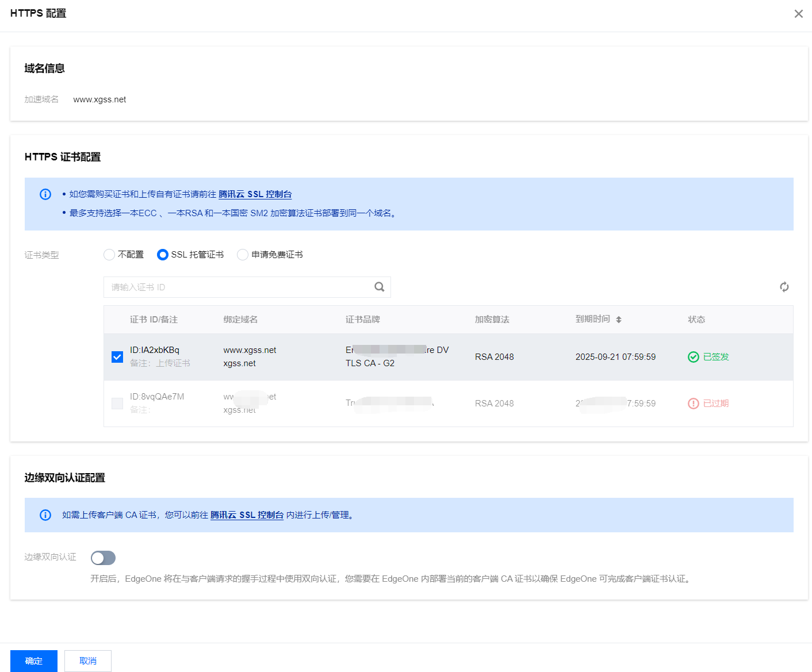Click the 取消 cancel button
Image resolution: width=812 pixels, height=672 pixels.
pos(88,661)
